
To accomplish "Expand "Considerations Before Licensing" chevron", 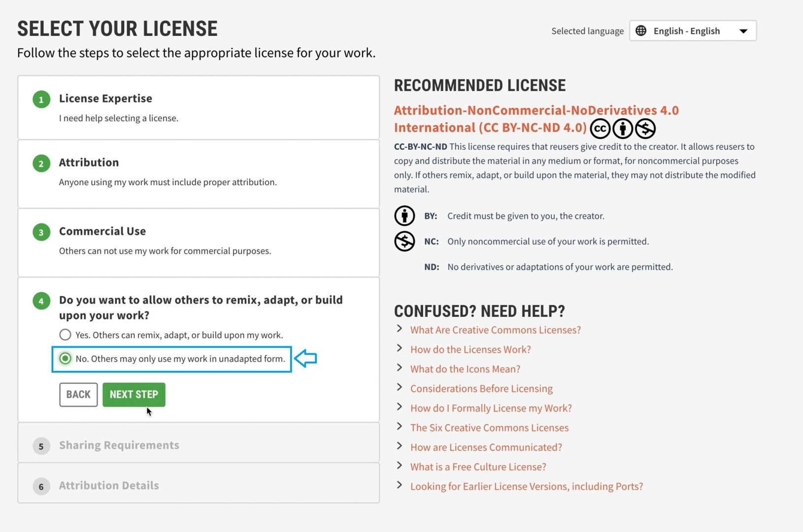I will click(399, 389).
